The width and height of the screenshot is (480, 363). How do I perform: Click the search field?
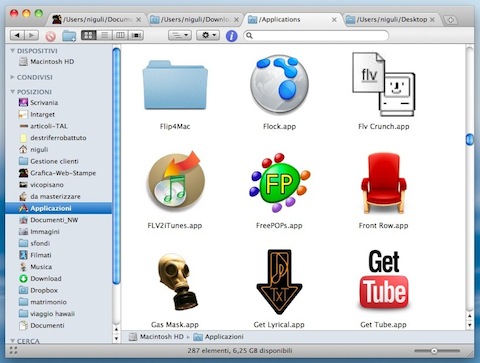pyautogui.click(x=316, y=35)
